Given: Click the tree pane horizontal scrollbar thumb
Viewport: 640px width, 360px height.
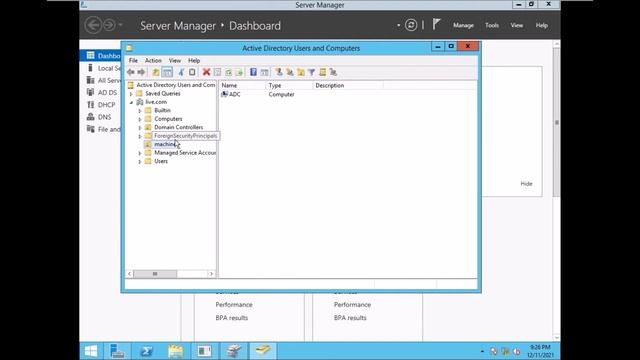Looking at the screenshot, I should coord(155,274).
